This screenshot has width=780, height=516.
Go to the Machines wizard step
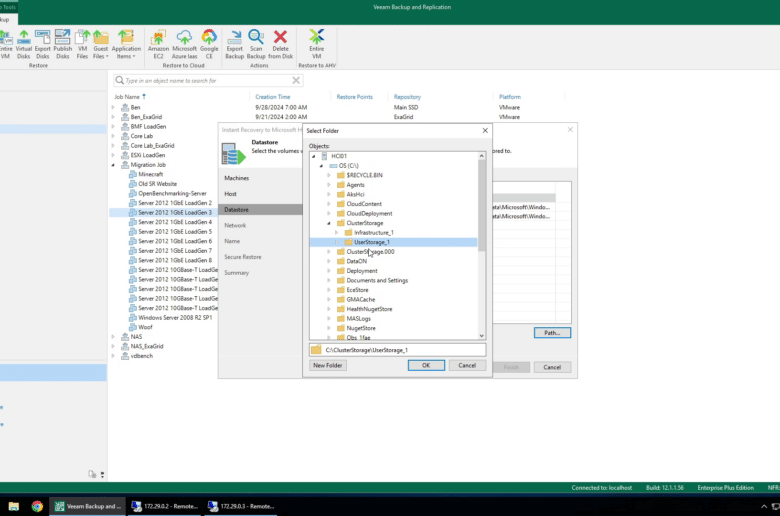pos(237,178)
